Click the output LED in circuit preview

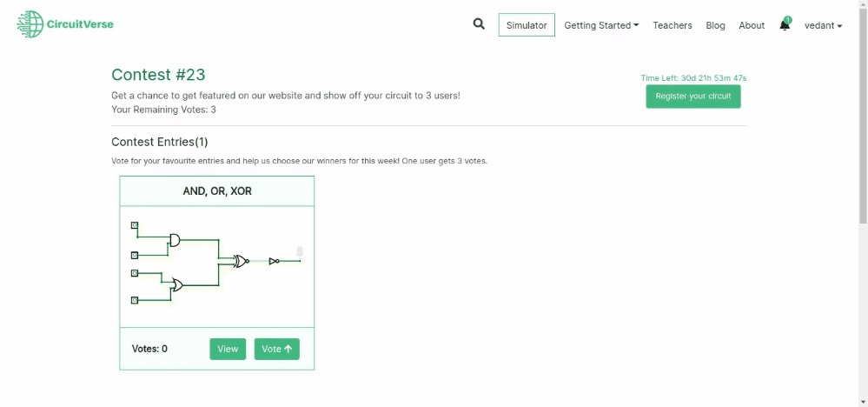coord(300,252)
